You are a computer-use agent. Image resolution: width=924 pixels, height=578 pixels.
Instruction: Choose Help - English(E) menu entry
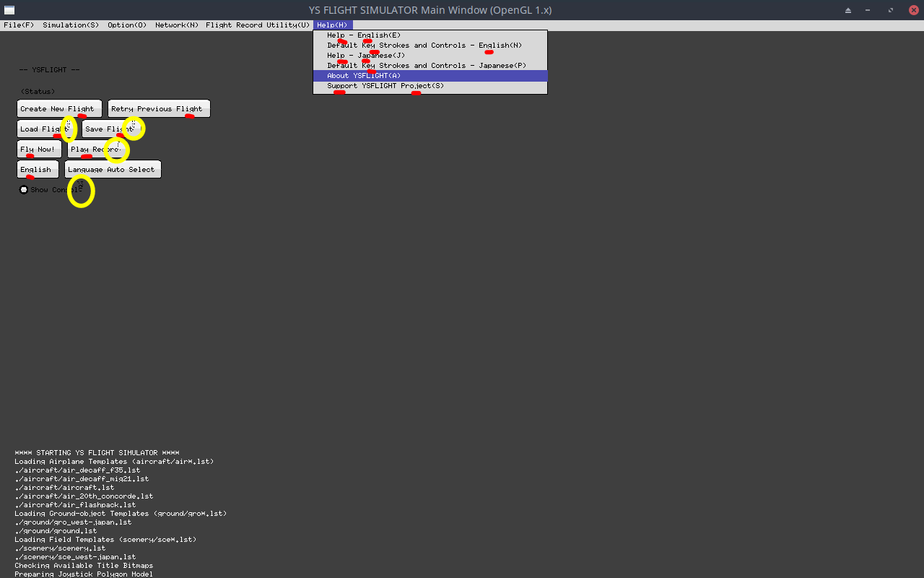pos(430,35)
